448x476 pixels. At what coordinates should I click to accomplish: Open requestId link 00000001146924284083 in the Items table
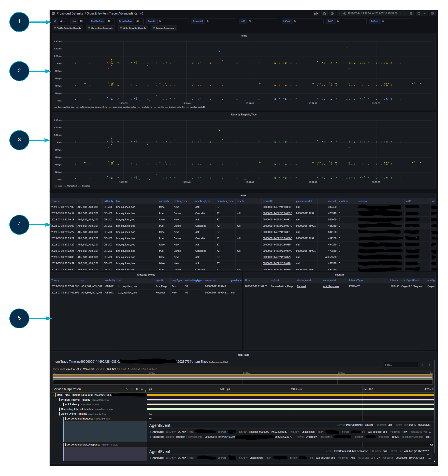pos(277,207)
